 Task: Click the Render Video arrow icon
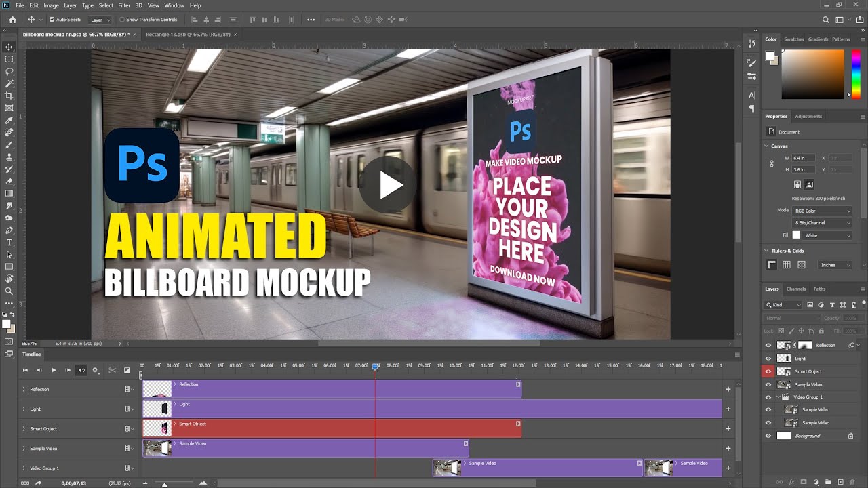[x=39, y=483]
